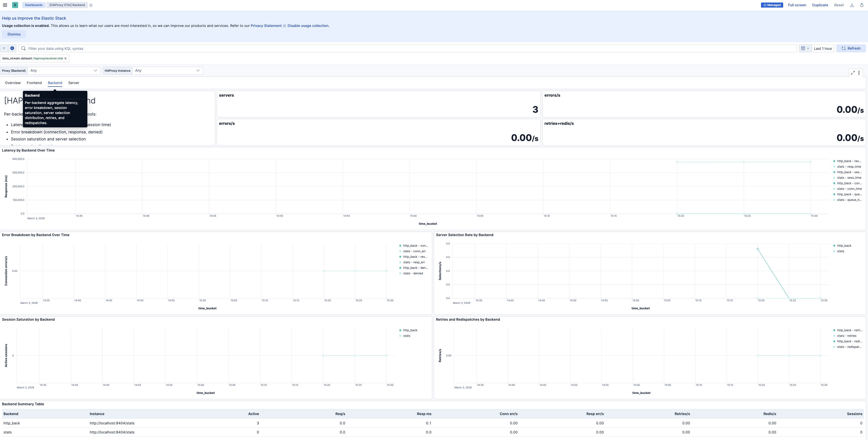
Task: Dismiss the usage collection banner
Action: pos(14,34)
